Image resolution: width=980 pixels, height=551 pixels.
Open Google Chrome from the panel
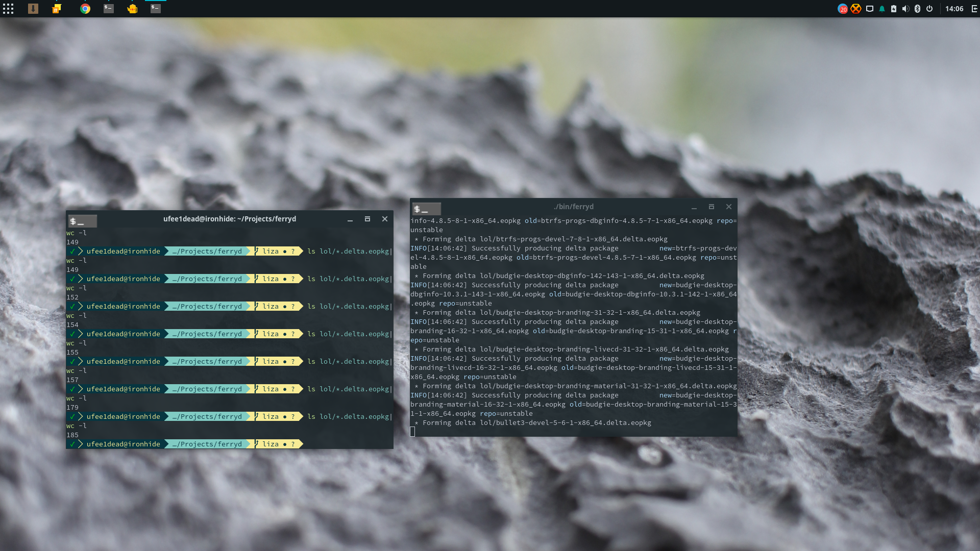pos(85,9)
